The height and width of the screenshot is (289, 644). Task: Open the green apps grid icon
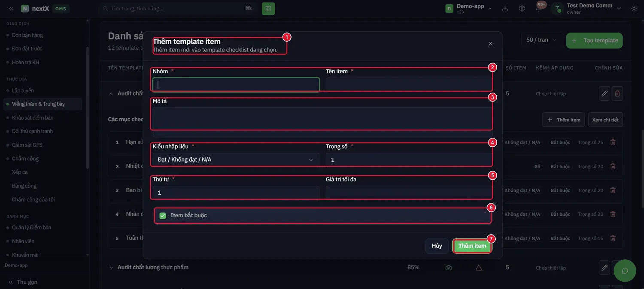268,9
